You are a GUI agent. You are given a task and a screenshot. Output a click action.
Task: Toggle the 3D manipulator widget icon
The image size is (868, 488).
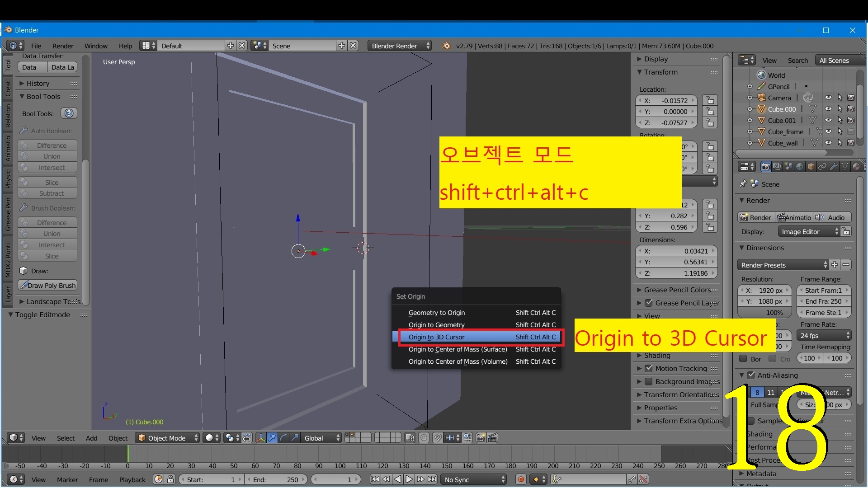coord(261,438)
